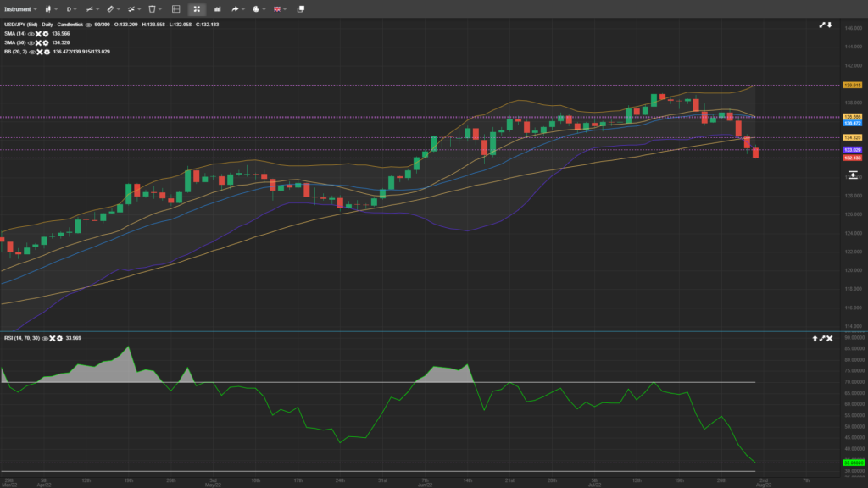Screen dimensions: 868x488
Task: Click the Aug/22 date label on time axis
Action: coord(764,485)
